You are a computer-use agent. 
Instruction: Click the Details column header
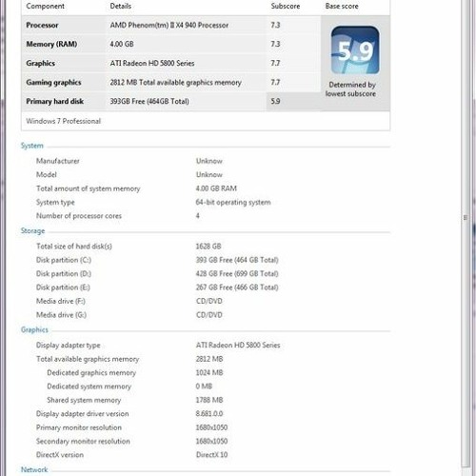[x=121, y=6]
